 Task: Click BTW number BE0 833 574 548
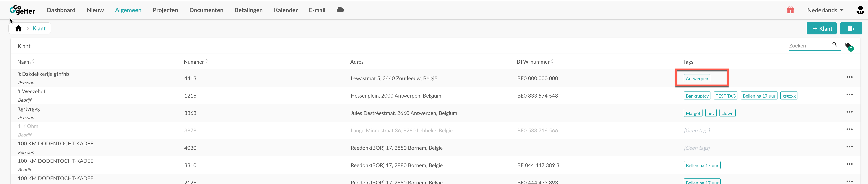537,96
